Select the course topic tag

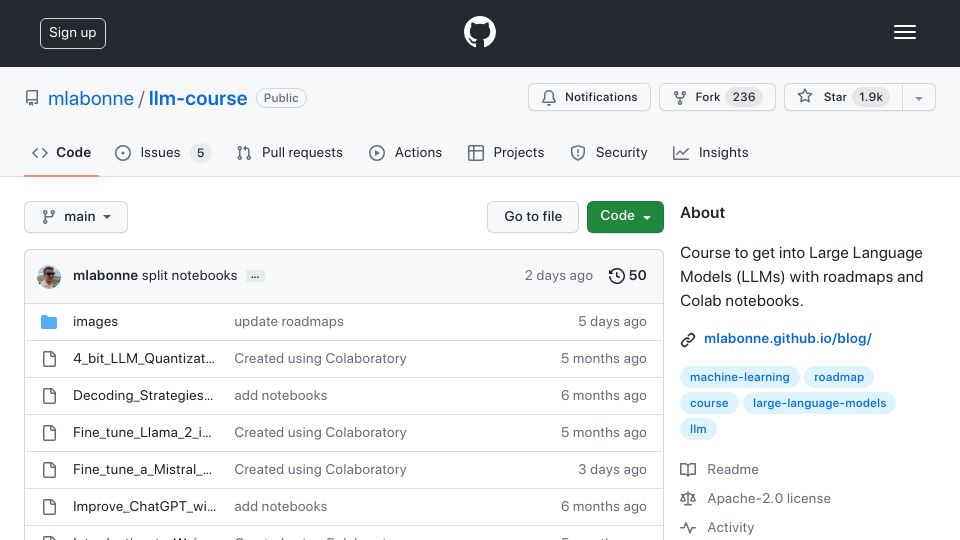coord(709,403)
